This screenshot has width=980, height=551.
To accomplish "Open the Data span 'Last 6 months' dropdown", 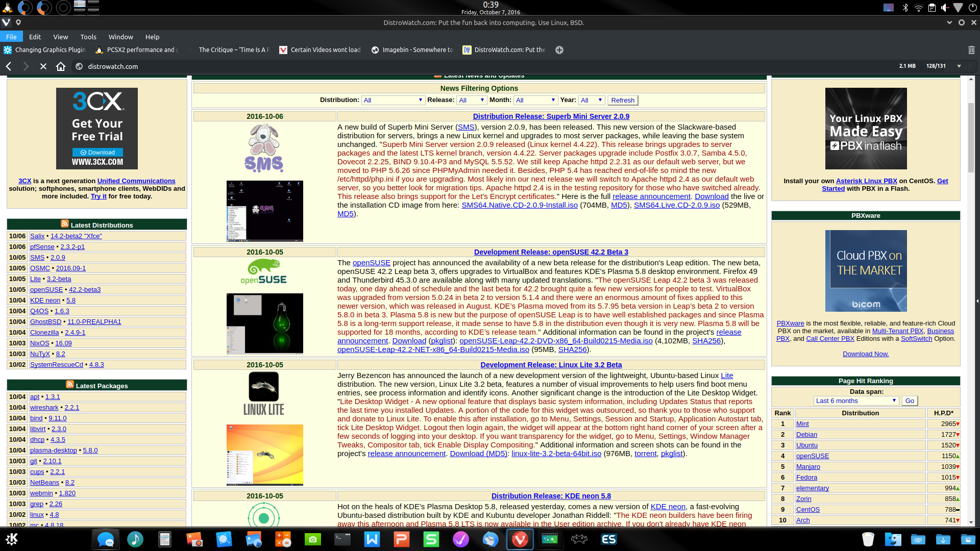I will pyautogui.click(x=856, y=401).
